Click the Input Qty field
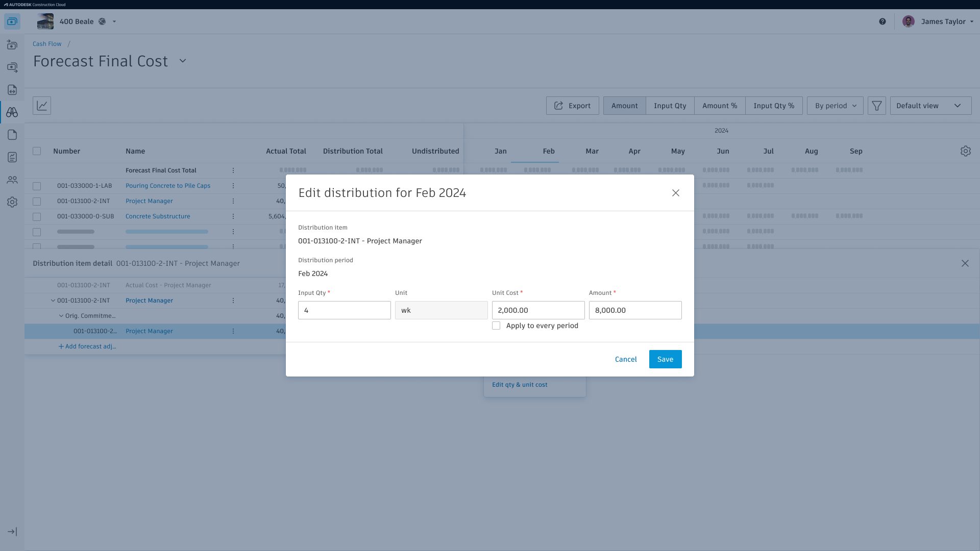The width and height of the screenshot is (980, 551). (345, 310)
